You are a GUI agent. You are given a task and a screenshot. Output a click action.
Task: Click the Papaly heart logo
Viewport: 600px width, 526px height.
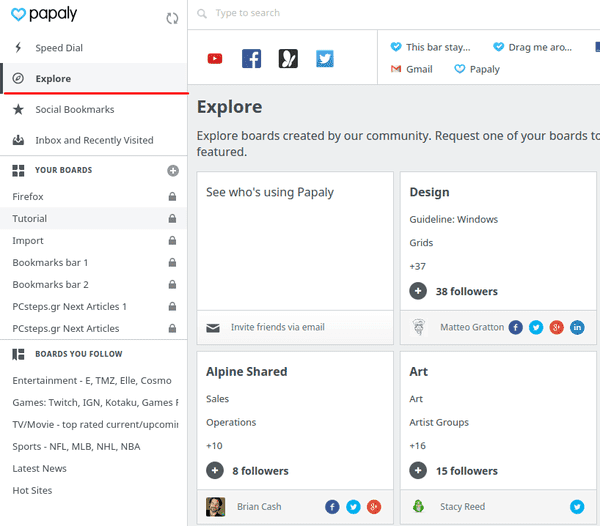tap(18, 15)
